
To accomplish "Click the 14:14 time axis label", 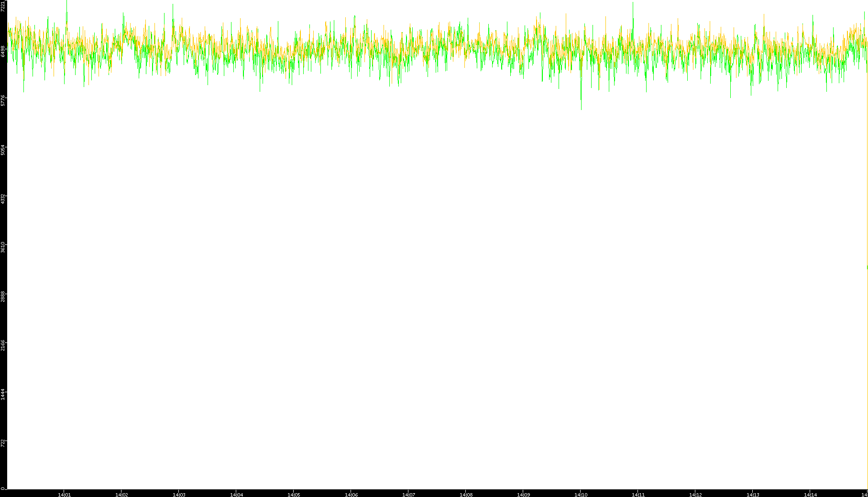I will pyautogui.click(x=810, y=495).
